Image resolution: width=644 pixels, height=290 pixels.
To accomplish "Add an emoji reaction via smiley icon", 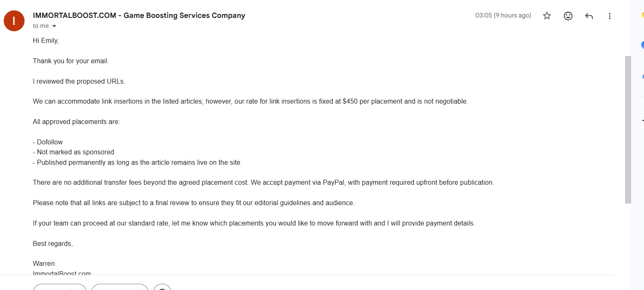I will [x=568, y=16].
